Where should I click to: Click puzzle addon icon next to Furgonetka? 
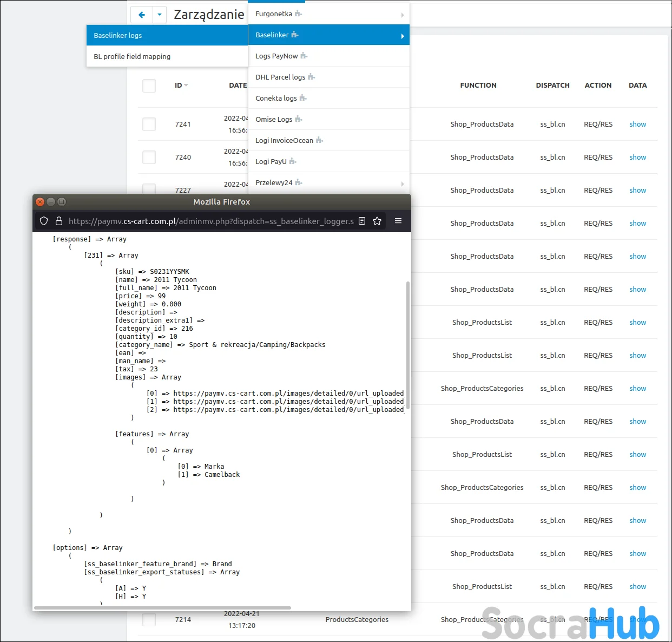point(299,14)
